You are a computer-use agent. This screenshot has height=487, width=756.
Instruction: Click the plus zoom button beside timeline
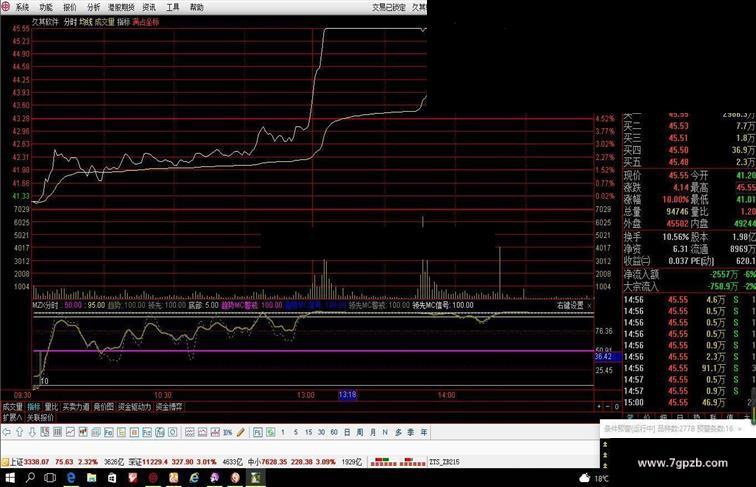click(599, 407)
